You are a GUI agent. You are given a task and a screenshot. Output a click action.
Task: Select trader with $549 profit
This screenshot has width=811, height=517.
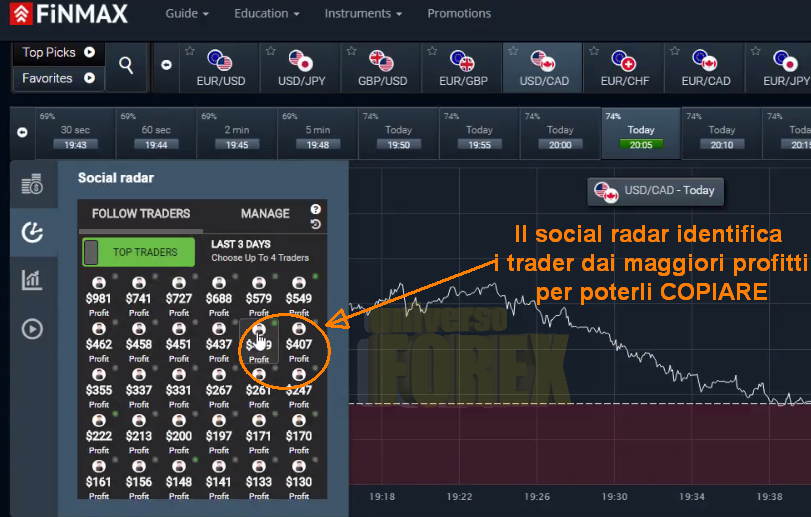(x=299, y=297)
